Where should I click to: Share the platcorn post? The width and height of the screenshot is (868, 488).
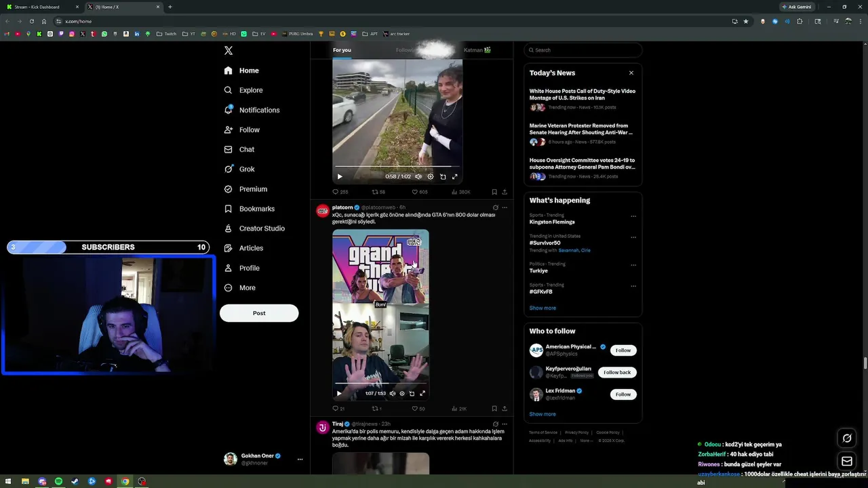(x=505, y=409)
